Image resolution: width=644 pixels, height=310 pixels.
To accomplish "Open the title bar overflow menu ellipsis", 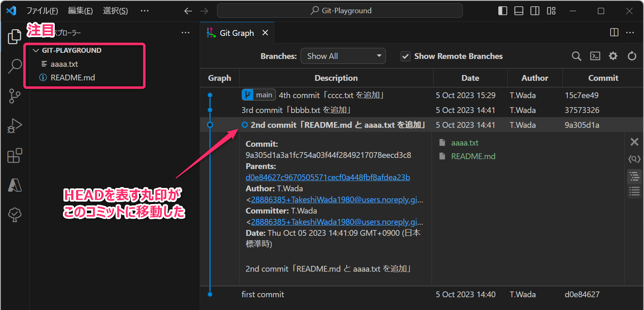I will [x=145, y=11].
